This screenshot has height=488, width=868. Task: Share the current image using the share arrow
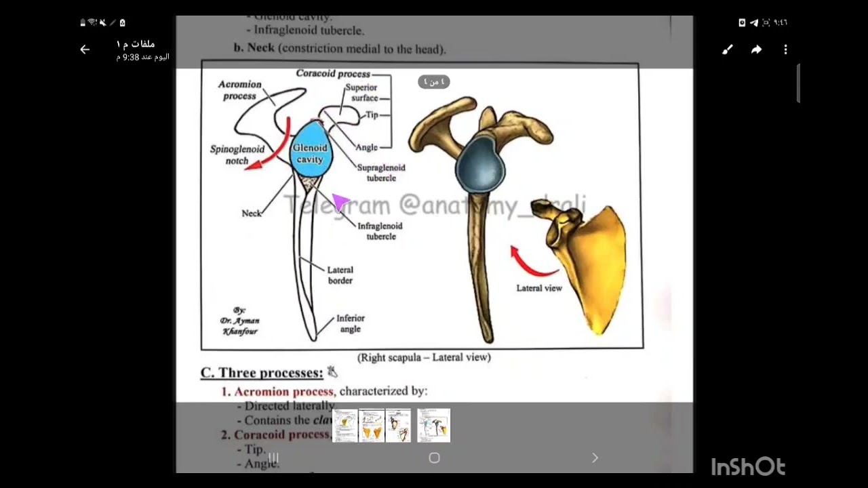(756, 49)
